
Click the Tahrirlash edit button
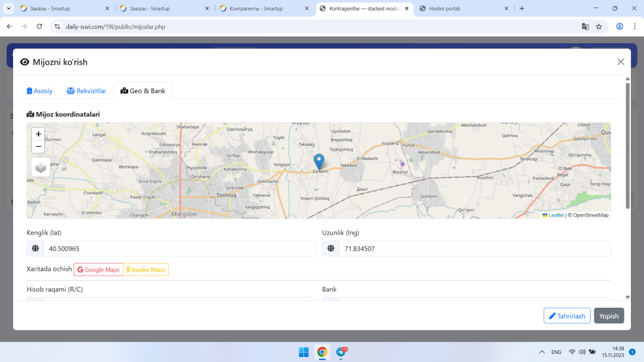pyautogui.click(x=567, y=316)
